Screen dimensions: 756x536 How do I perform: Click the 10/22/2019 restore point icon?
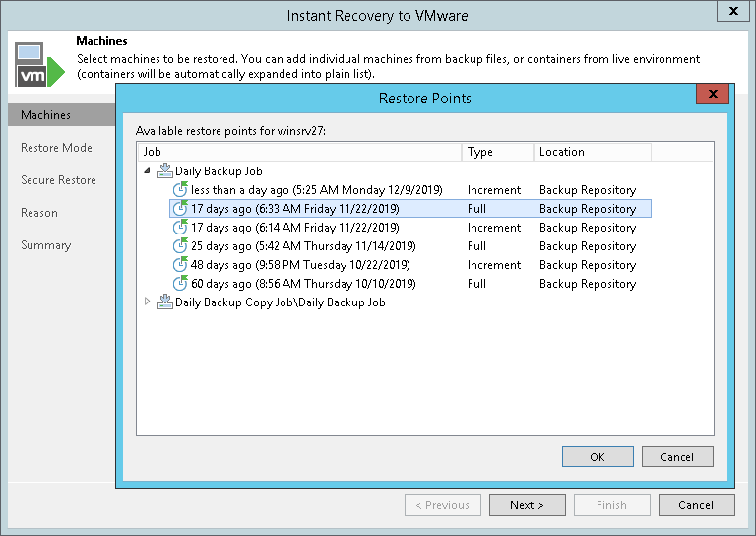180,265
